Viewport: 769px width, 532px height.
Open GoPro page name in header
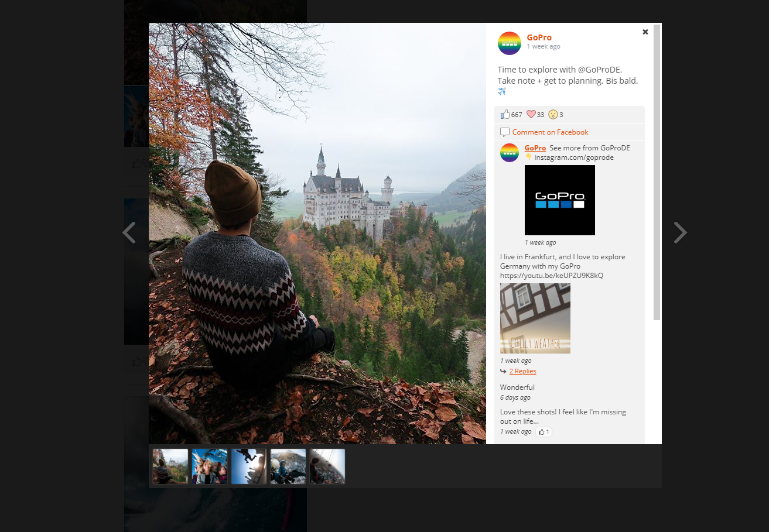(x=539, y=37)
